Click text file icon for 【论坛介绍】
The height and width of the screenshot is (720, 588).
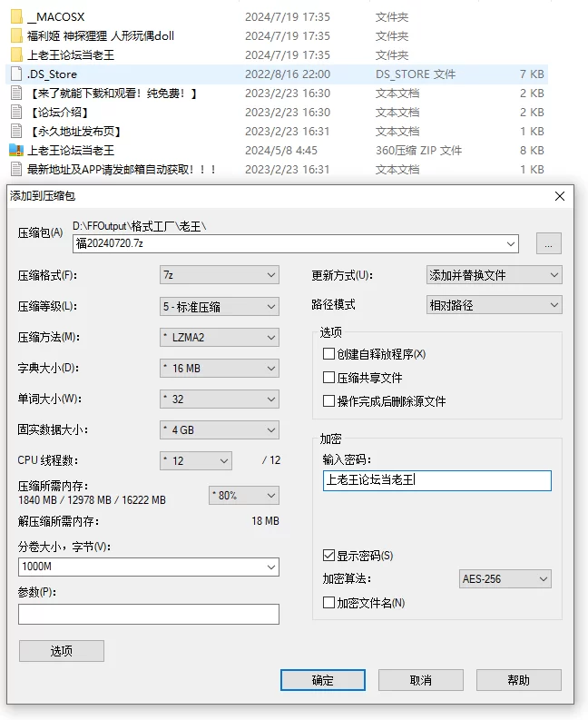pyautogui.click(x=16, y=112)
